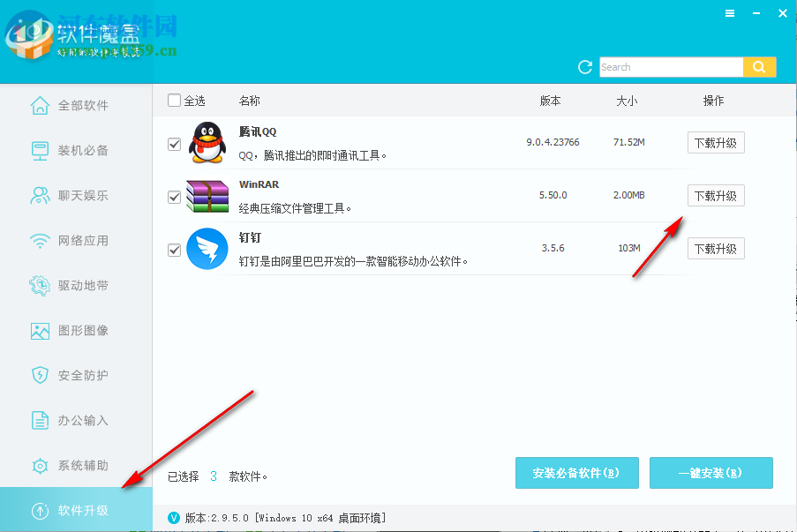Minimize the 软件魔盒 window

pyautogui.click(x=756, y=14)
